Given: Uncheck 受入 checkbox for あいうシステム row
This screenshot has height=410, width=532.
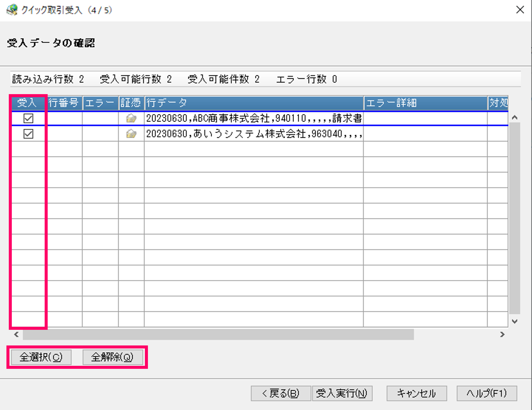Looking at the screenshot, I should (x=28, y=134).
